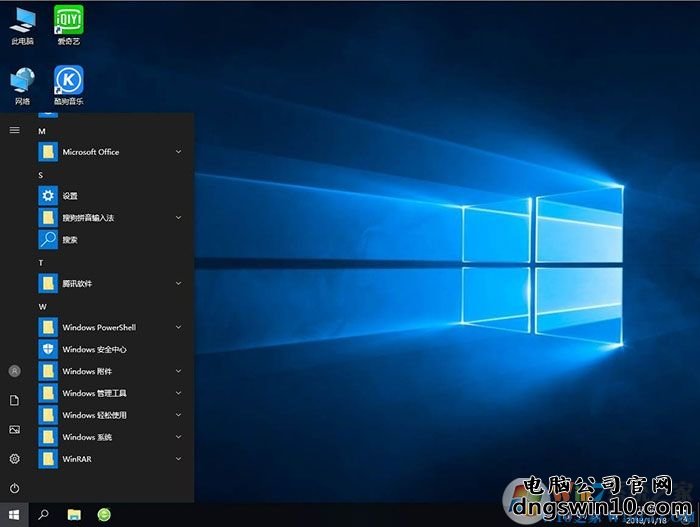Click the 腾讯软件 folder icon

click(x=48, y=283)
